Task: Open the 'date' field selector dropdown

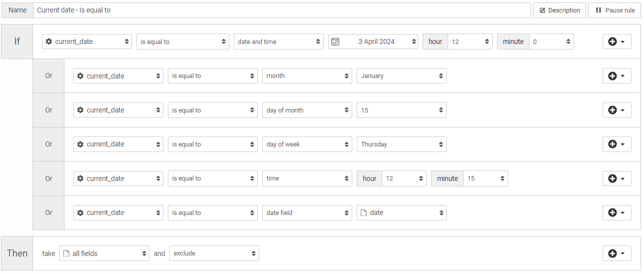Action: (x=401, y=212)
